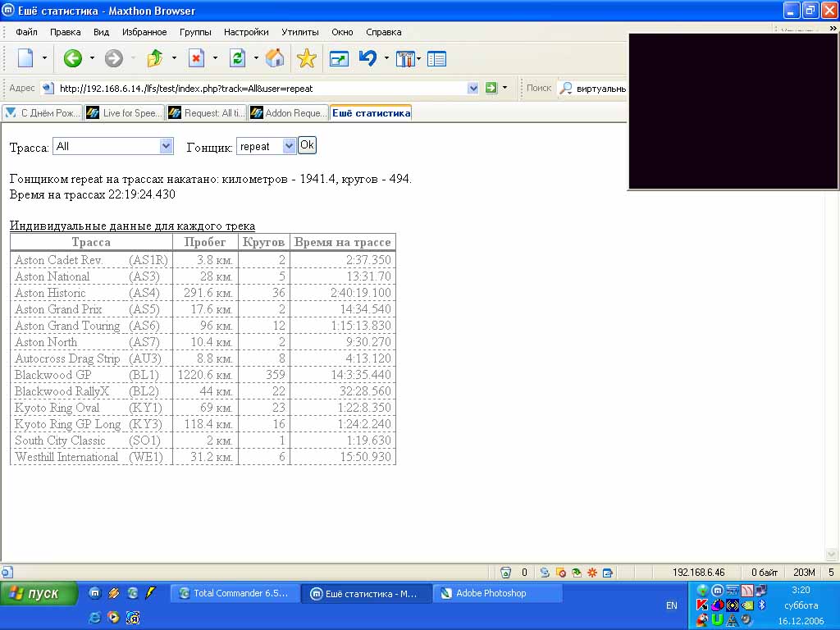Viewport: 840px width, 630px height.
Task: Click the Kyoto Ring Oval track cell
Action: [91, 408]
